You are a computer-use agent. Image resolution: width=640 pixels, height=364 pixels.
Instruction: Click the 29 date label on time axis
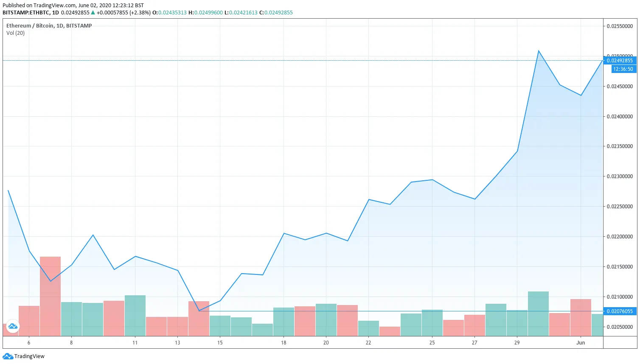tap(517, 343)
